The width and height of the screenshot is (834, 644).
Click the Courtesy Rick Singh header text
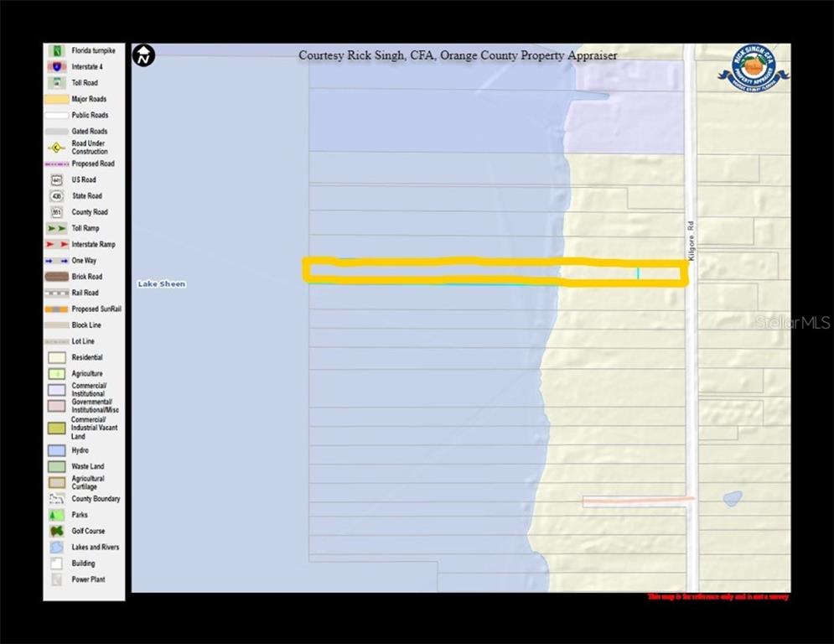tap(458, 55)
